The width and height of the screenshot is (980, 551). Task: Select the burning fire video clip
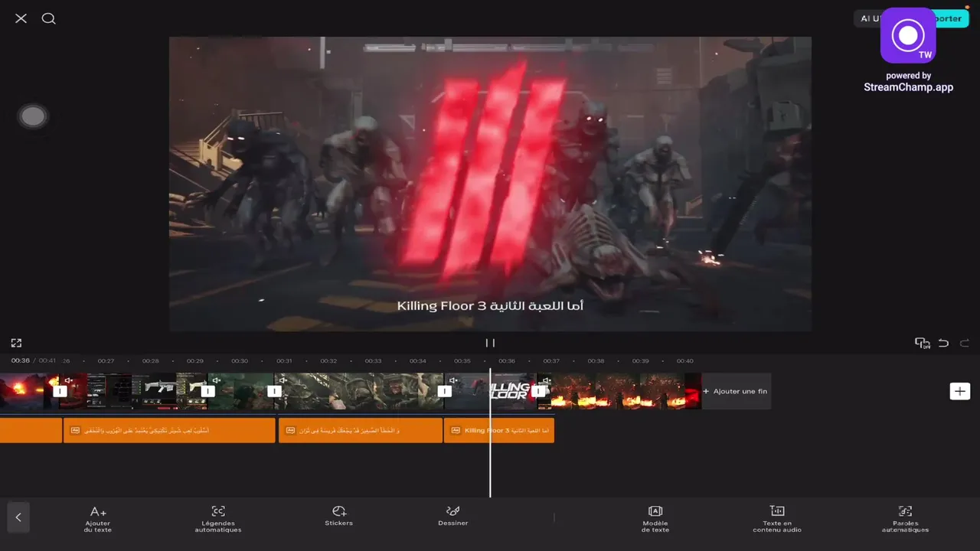point(619,391)
